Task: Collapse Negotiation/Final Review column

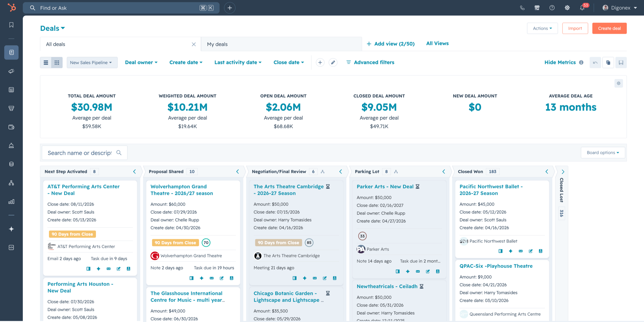Action: pos(341,172)
